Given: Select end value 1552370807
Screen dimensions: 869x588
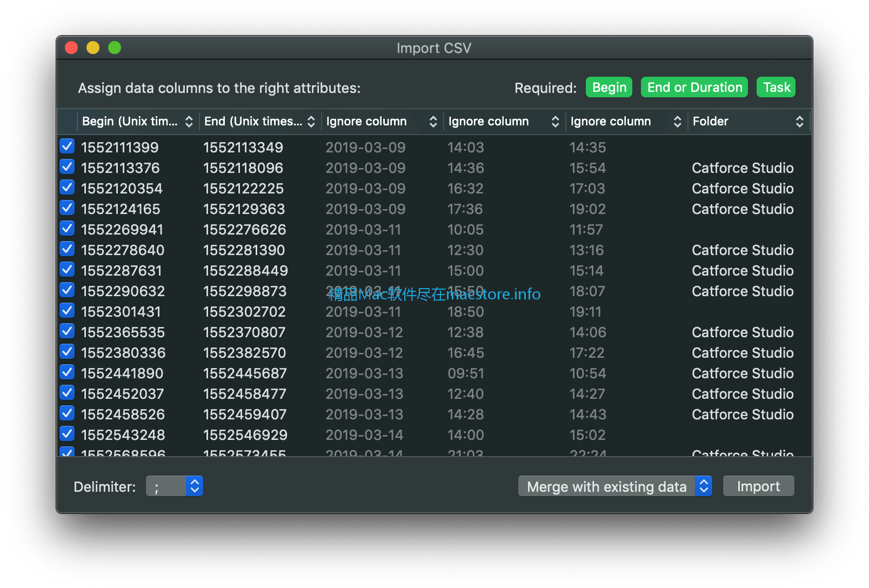Looking at the screenshot, I should [244, 332].
